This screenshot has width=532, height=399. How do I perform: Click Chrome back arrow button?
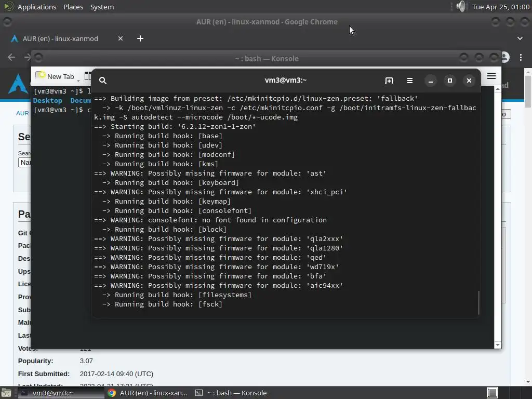11,57
